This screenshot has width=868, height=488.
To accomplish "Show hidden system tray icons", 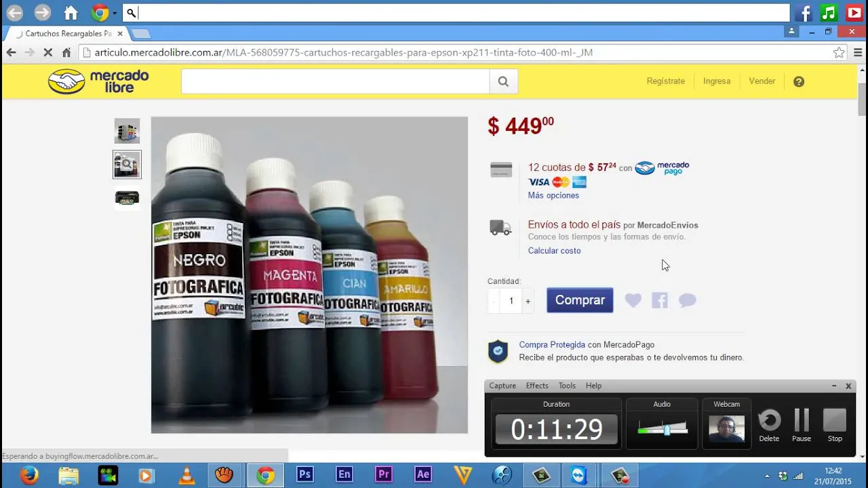I will point(767,476).
